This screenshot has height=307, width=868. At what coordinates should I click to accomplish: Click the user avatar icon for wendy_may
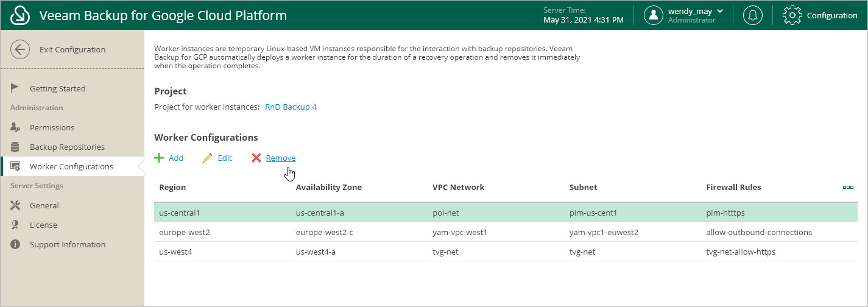coord(654,15)
